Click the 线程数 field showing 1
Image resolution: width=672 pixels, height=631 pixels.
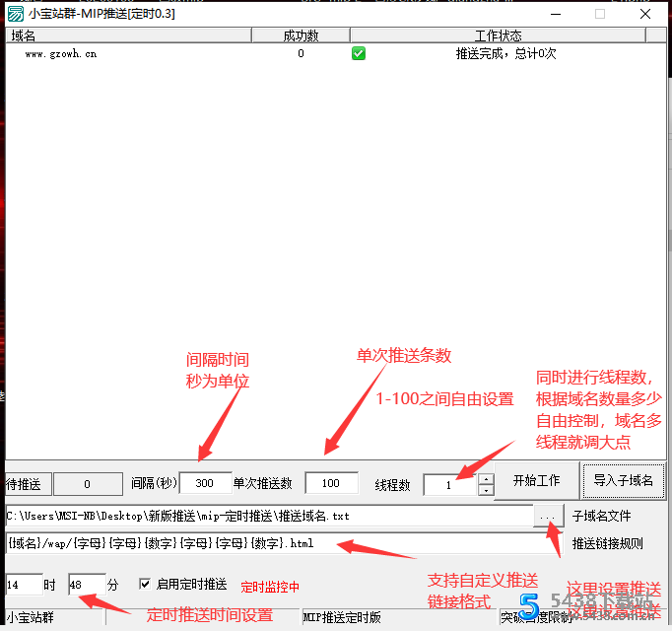(449, 485)
